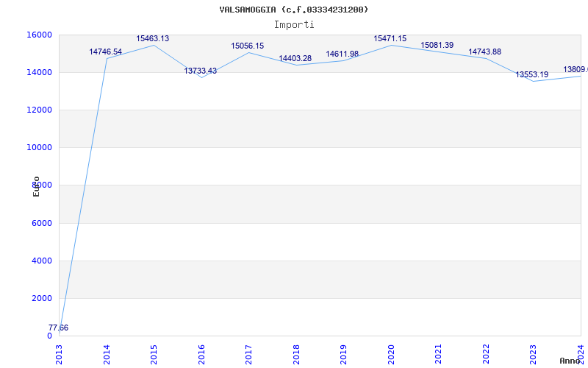588x368 pixels.
Task: Click the 15081.39 label for 2021
Action: pyautogui.click(x=437, y=46)
